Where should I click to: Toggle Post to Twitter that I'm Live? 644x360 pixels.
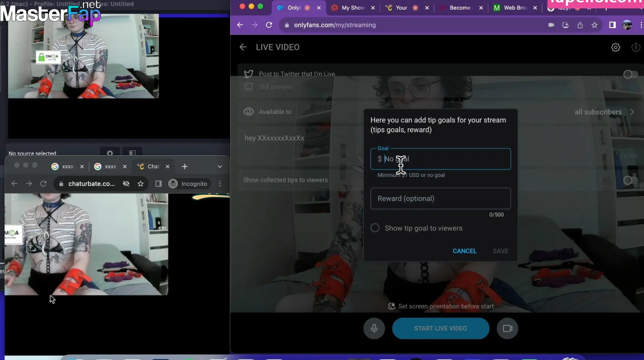coord(630,74)
